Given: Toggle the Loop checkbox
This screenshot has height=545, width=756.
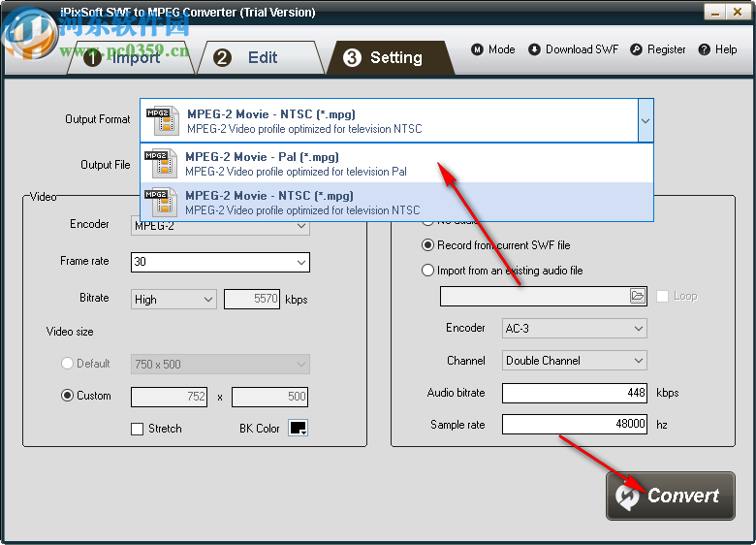Looking at the screenshot, I should click(662, 296).
